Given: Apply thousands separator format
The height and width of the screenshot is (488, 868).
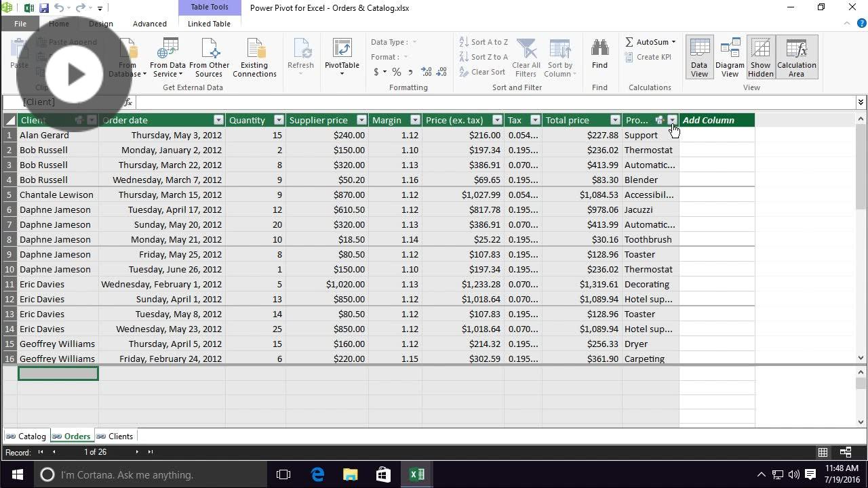Looking at the screenshot, I should (410, 72).
